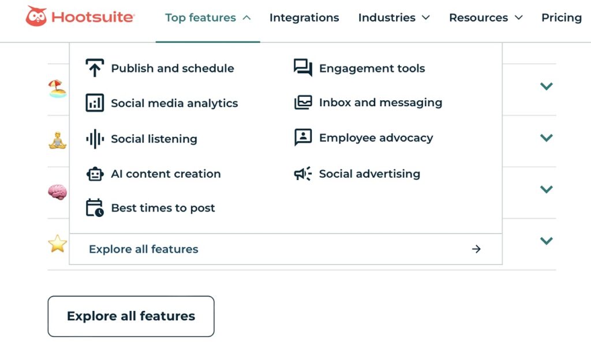591x364 pixels.
Task: Expand the accordion row beside the star emoji
Action: [546, 241]
